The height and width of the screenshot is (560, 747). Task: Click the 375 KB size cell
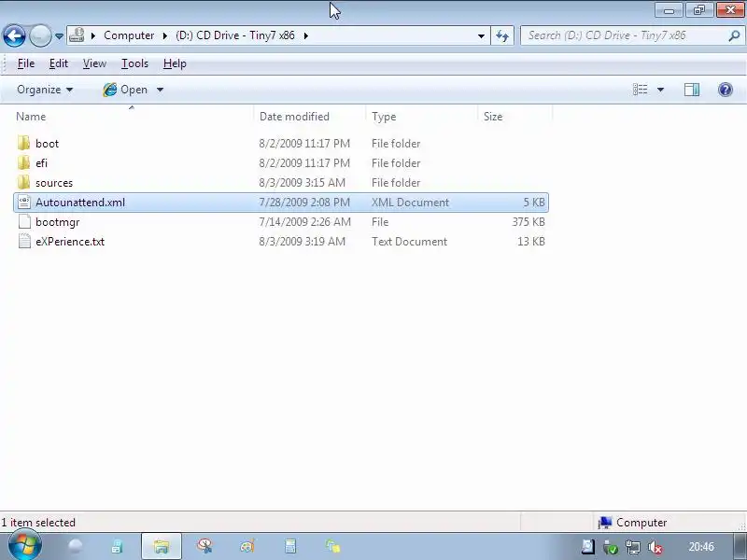tap(529, 222)
